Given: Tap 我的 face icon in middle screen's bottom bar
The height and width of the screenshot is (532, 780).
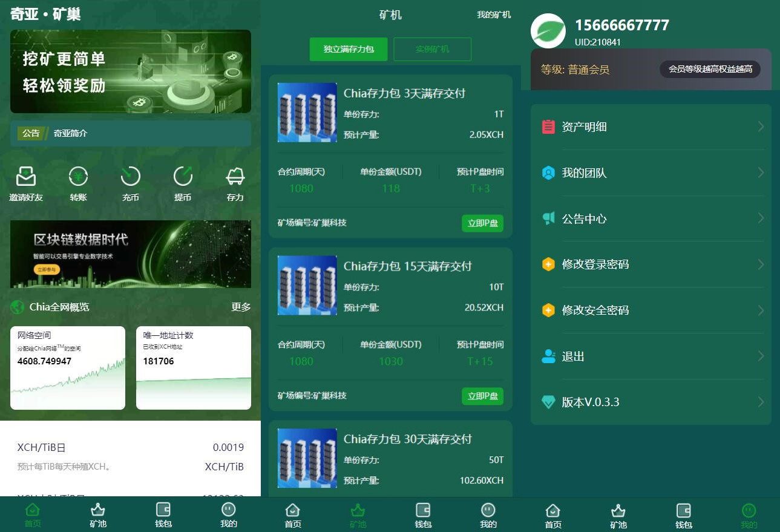Looking at the screenshot, I should click(488, 510).
